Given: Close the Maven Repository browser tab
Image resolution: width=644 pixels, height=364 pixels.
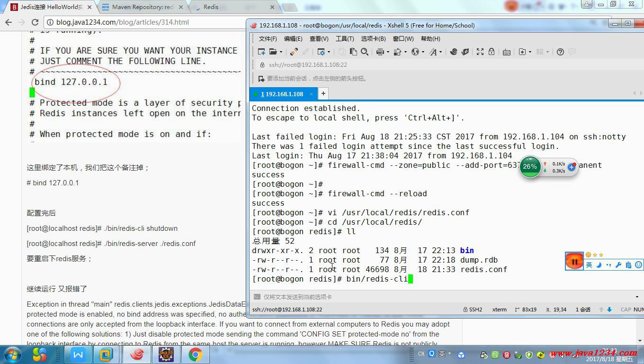Looking at the screenshot, I should (x=181, y=7).
